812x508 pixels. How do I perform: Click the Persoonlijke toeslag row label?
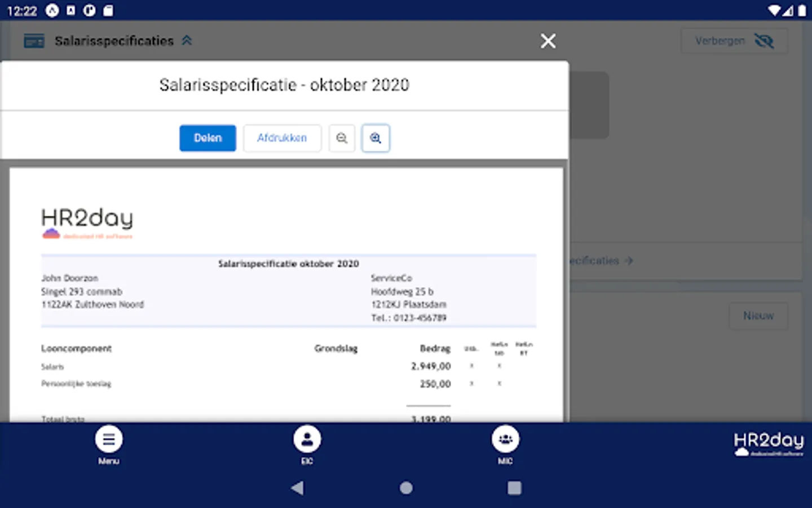pyautogui.click(x=76, y=384)
